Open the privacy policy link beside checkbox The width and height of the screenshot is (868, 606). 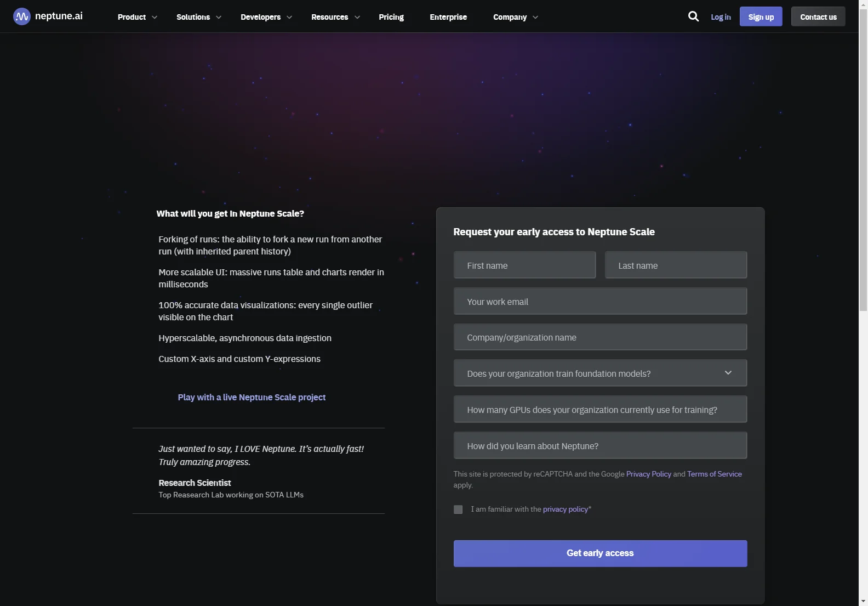tap(566, 509)
